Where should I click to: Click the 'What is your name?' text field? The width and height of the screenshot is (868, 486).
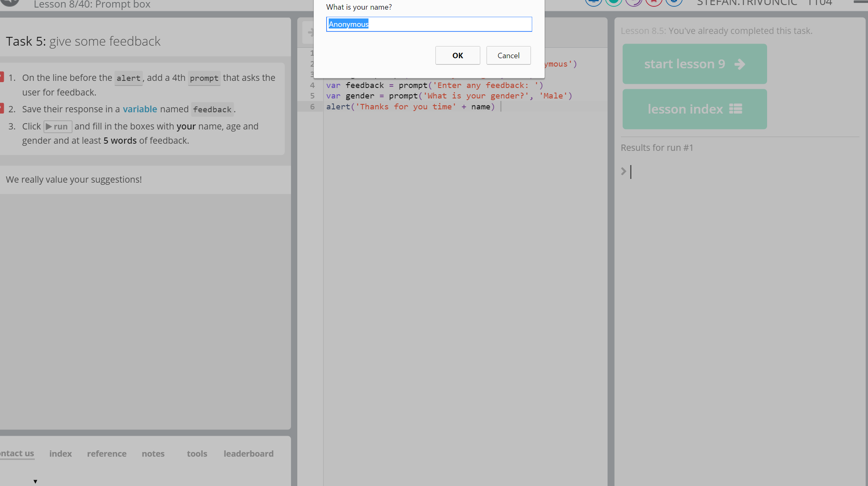point(429,24)
